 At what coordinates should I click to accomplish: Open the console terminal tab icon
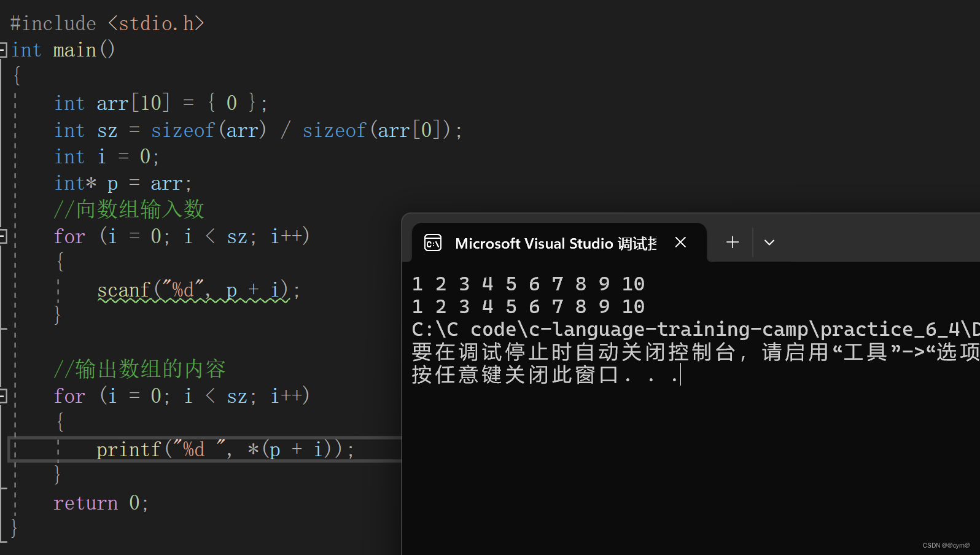coord(433,243)
